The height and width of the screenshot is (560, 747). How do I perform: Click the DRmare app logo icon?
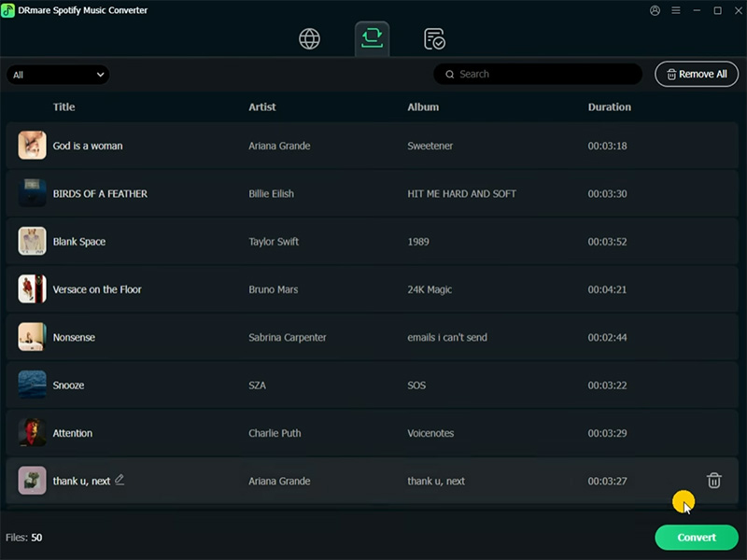coord(8,10)
